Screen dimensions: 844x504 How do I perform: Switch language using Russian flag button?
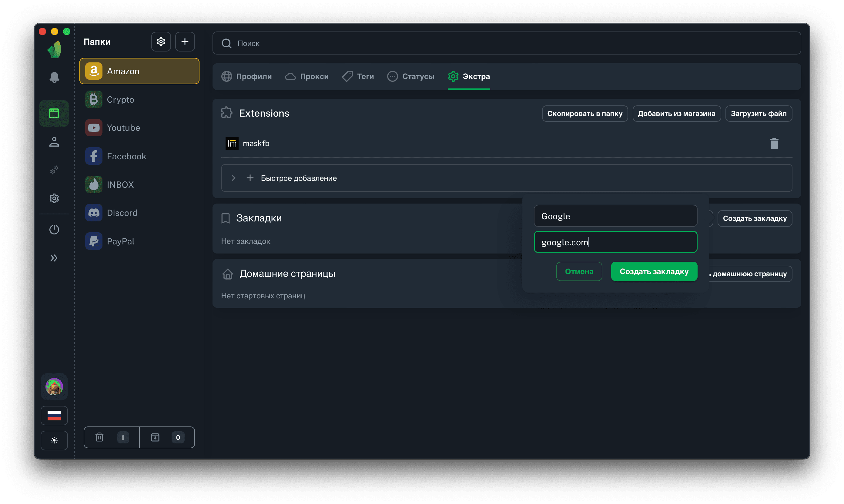[54, 415]
